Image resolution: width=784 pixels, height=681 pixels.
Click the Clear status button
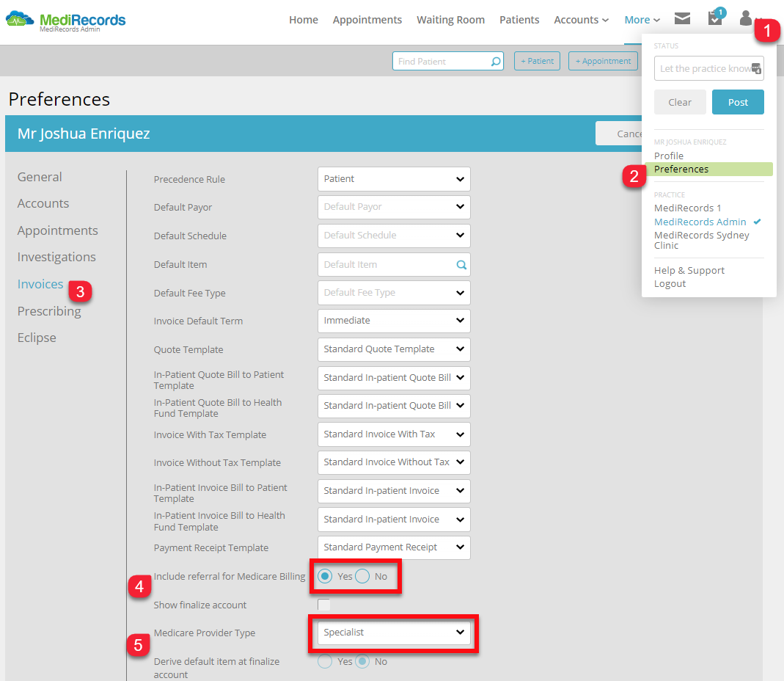click(680, 102)
